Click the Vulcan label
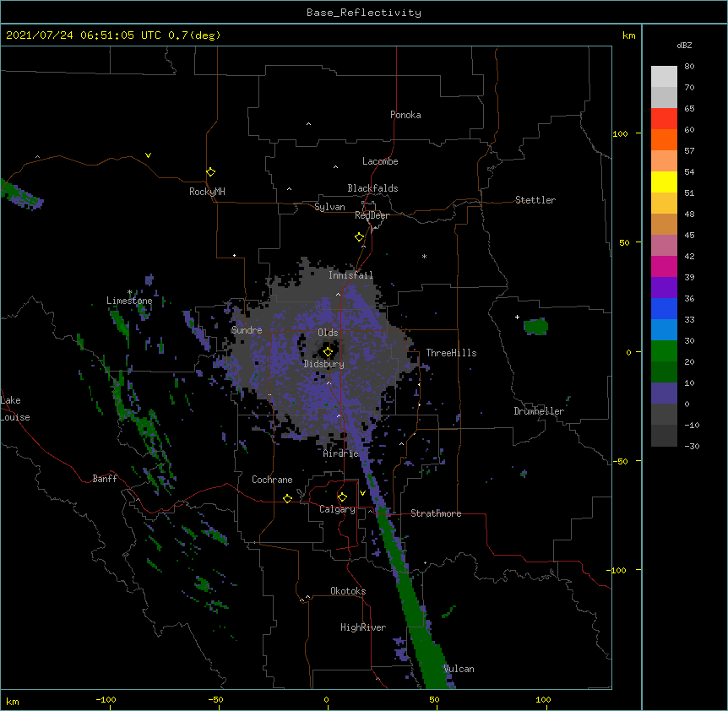This screenshot has height=711, width=728. point(459,669)
